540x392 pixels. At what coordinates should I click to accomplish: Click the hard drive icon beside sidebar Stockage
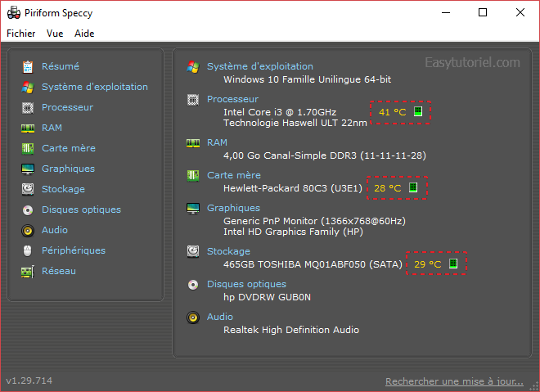28,189
